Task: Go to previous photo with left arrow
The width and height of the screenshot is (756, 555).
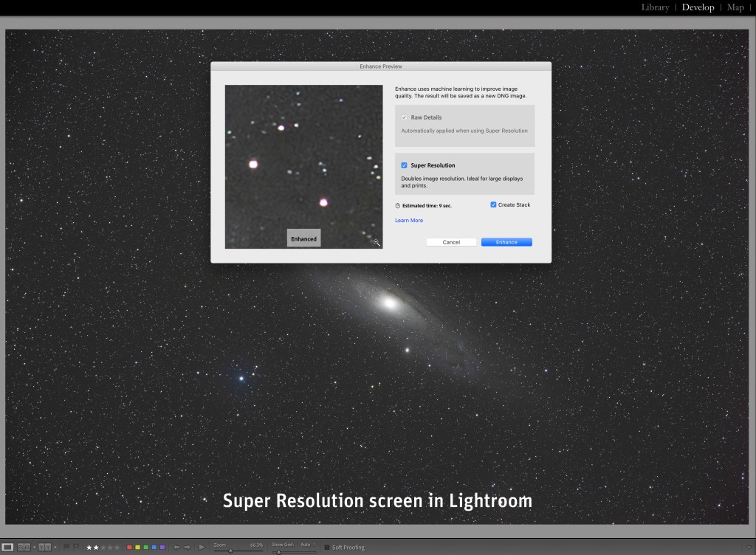Action: click(x=176, y=547)
